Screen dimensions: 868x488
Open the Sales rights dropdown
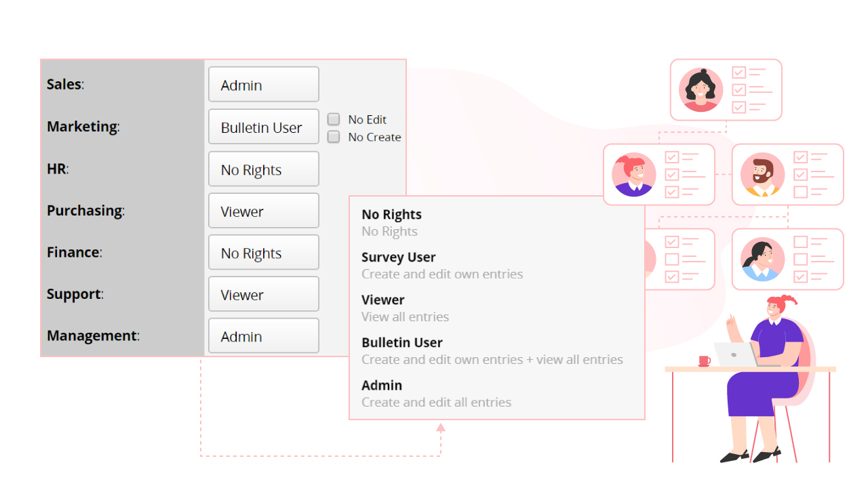click(263, 85)
